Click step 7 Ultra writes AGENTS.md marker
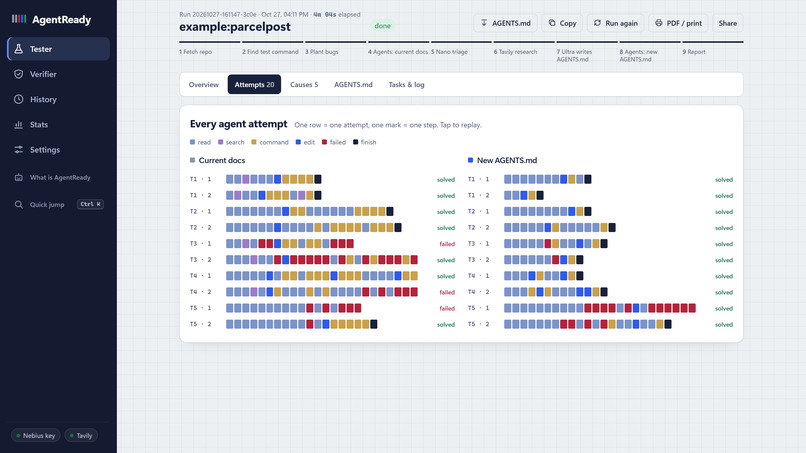 click(587, 51)
